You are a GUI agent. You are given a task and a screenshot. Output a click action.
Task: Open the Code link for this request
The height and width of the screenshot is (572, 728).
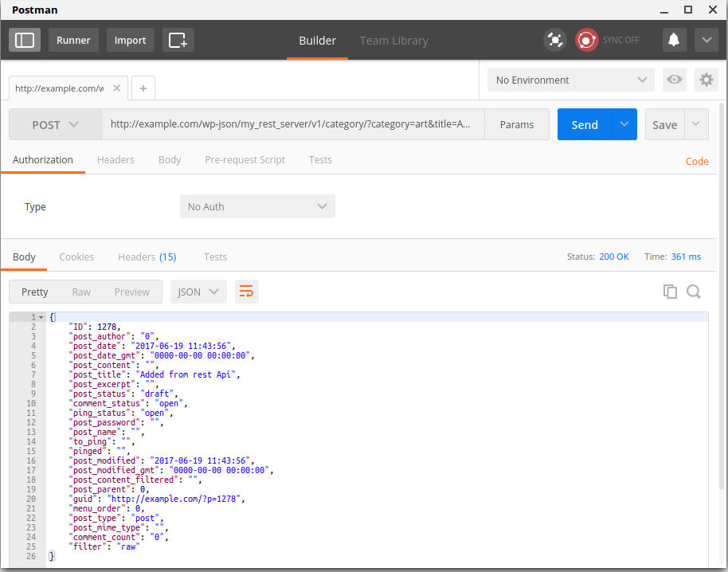(697, 161)
